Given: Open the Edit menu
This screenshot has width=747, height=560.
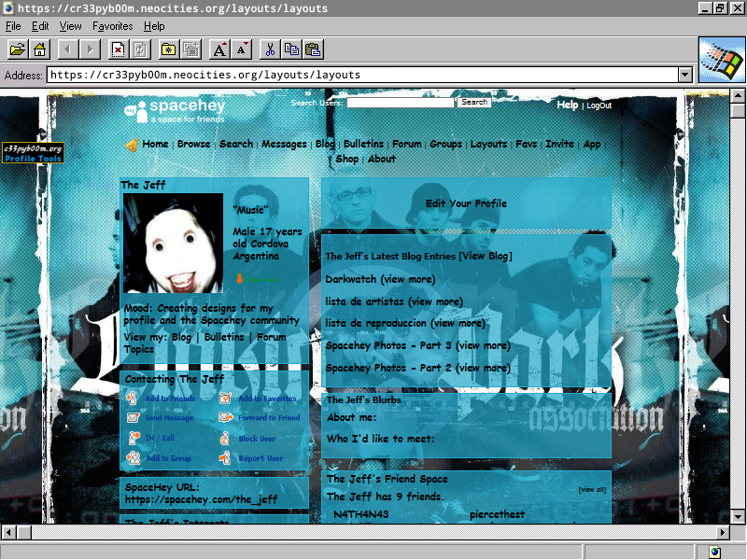Looking at the screenshot, I should [40, 26].
